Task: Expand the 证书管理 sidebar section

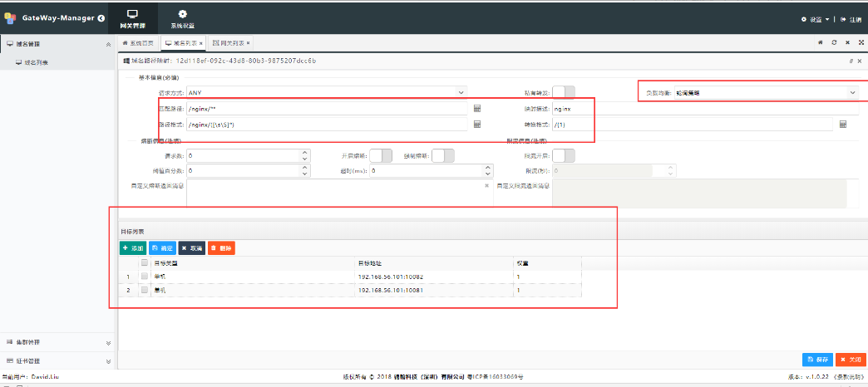Action: tap(108, 361)
